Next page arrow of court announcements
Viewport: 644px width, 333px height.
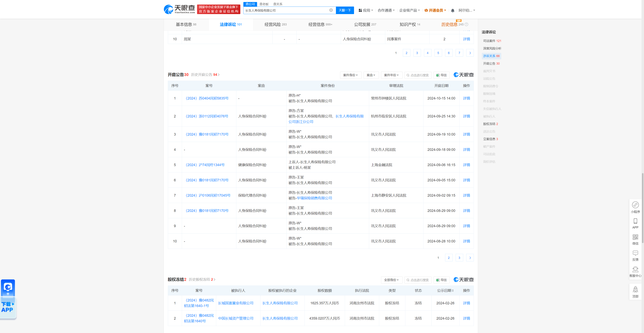tap(470, 258)
